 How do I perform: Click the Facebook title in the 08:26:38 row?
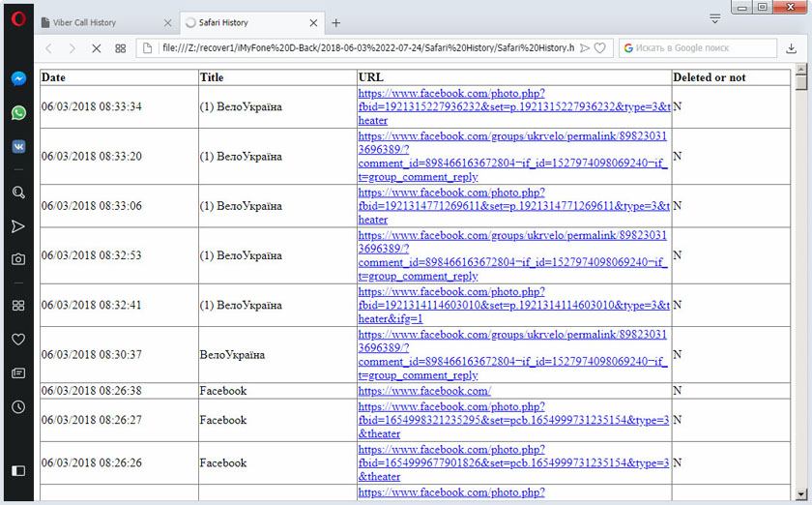point(223,391)
